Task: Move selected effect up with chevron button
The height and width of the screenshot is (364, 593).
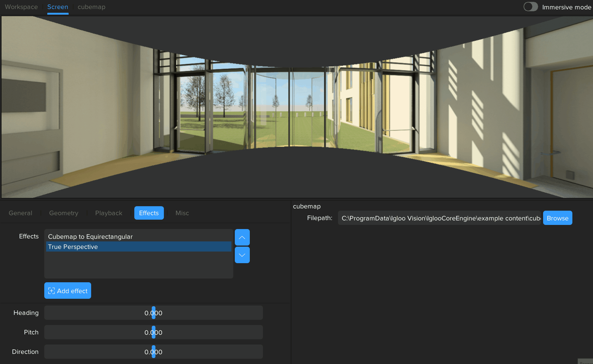Action: (x=242, y=237)
